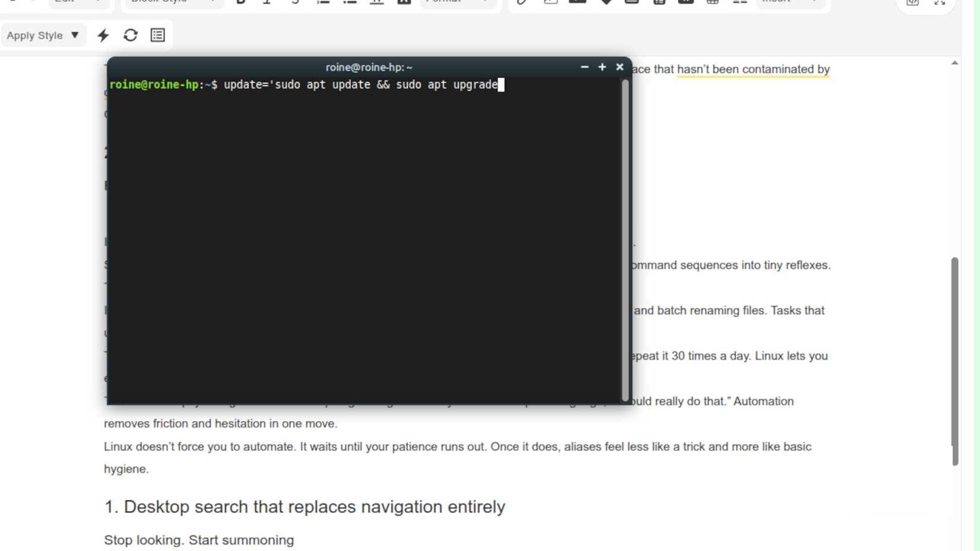Open the Insert menu
The height and width of the screenshot is (551, 980).
coord(790,1)
